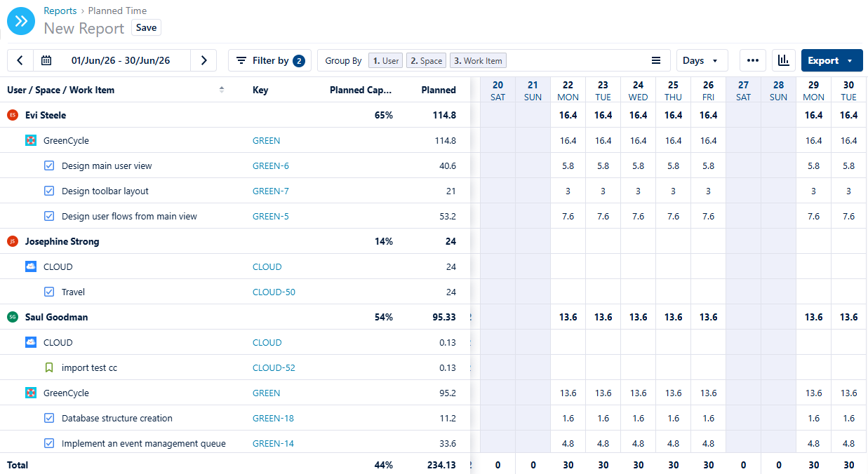Go to next date range
The height and width of the screenshot is (474, 868).
203,60
